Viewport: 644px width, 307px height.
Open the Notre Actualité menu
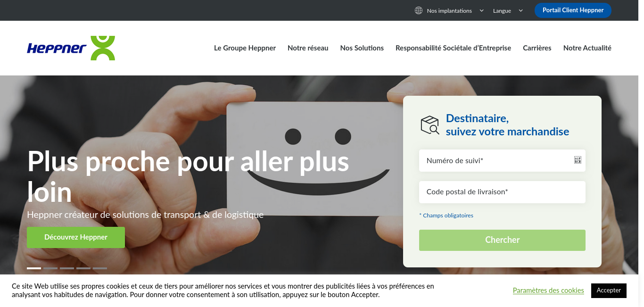(587, 48)
